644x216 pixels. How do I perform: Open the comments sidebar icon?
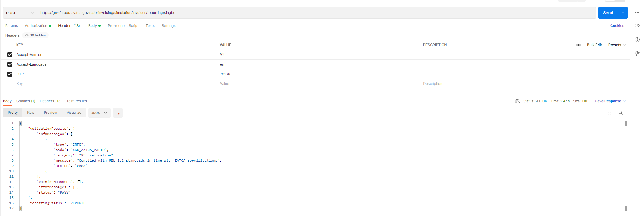point(637,11)
